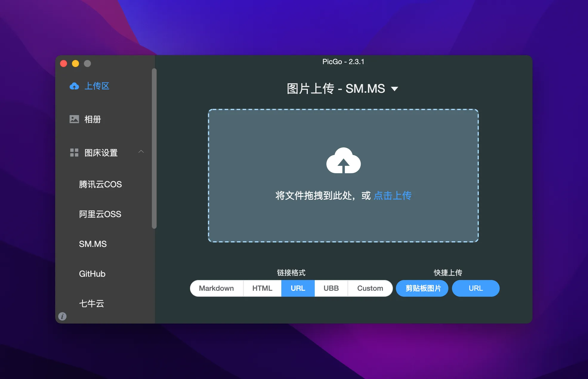Open SM.MS image host settings

(93, 244)
